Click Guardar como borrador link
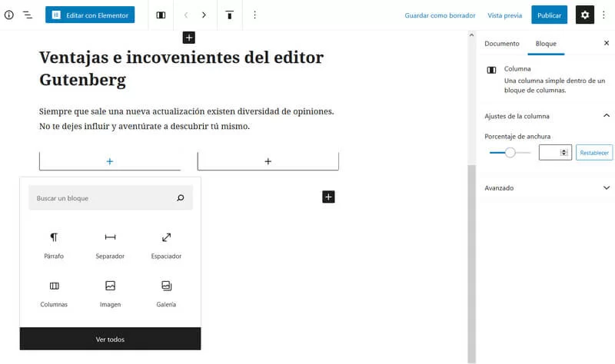 coord(440,15)
